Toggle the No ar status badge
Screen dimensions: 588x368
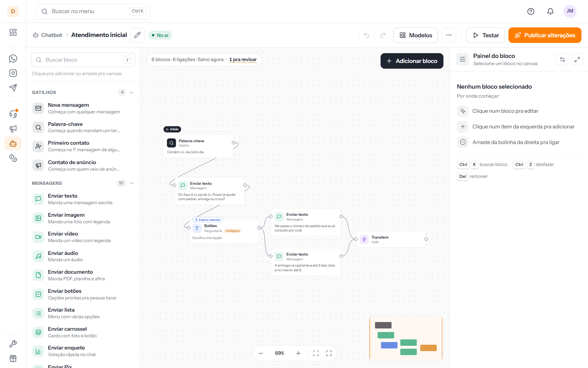[x=160, y=35]
